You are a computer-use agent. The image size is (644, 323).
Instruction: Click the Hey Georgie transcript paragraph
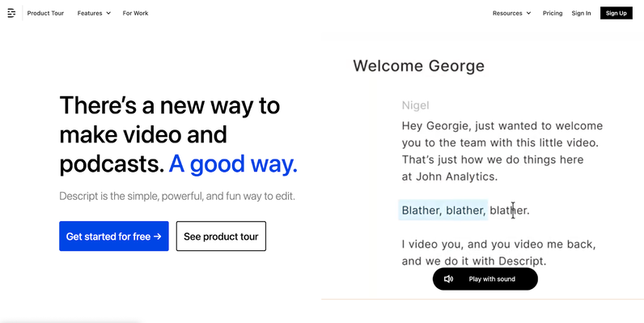pyautogui.click(x=502, y=151)
